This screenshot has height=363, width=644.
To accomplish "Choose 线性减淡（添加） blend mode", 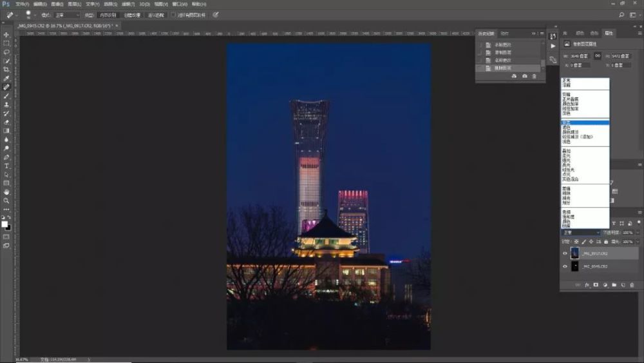I will coord(578,137).
